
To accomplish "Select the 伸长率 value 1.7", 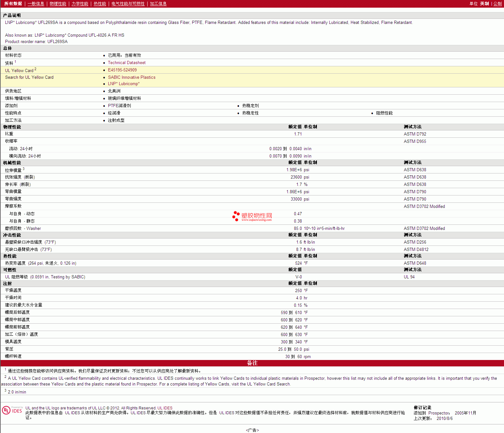I will [299, 185].
